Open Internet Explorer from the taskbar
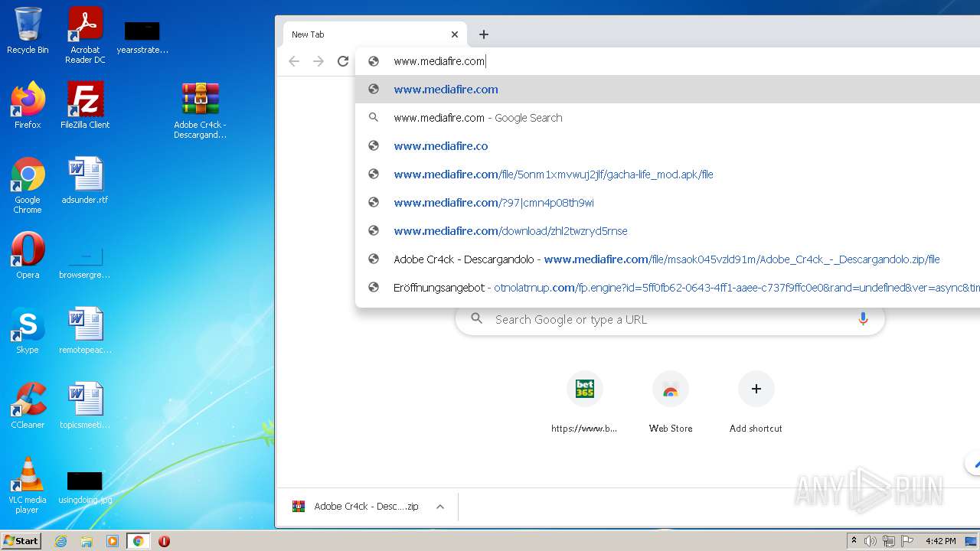This screenshot has width=980, height=551. click(x=60, y=541)
